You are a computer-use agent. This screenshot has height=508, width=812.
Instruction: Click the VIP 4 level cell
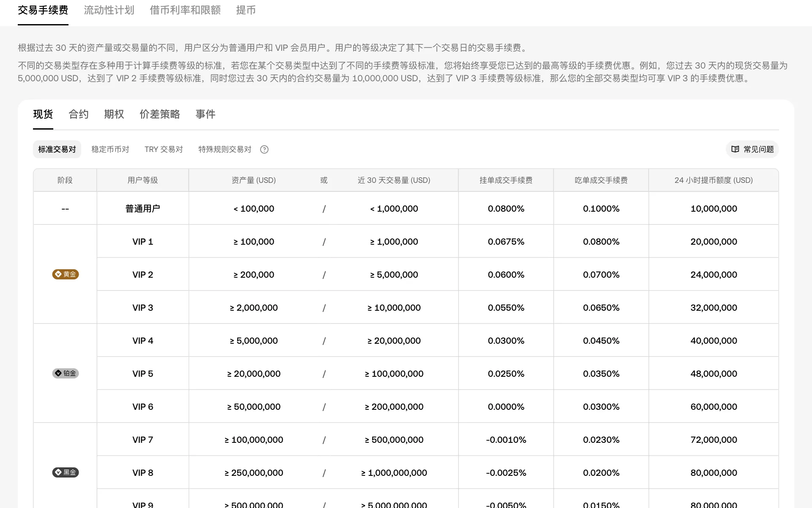pos(143,341)
